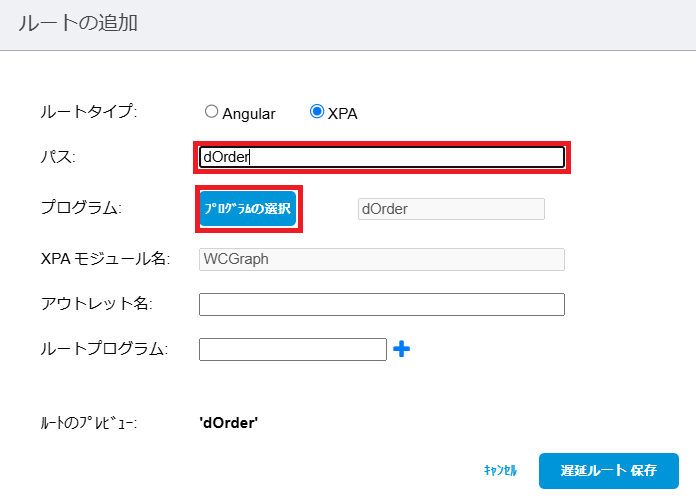Select the Angular route type radio button

211,111
